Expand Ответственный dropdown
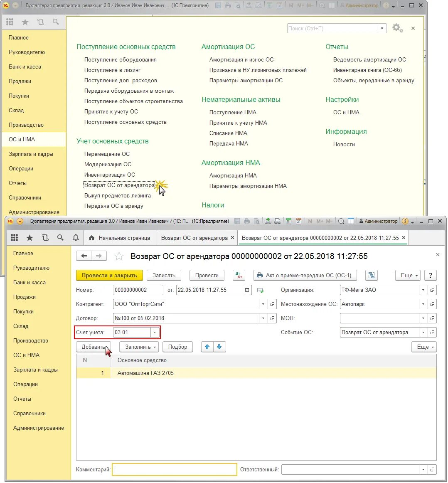Image resolution: width=448 pixels, height=483 pixels. click(x=423, y=469)
